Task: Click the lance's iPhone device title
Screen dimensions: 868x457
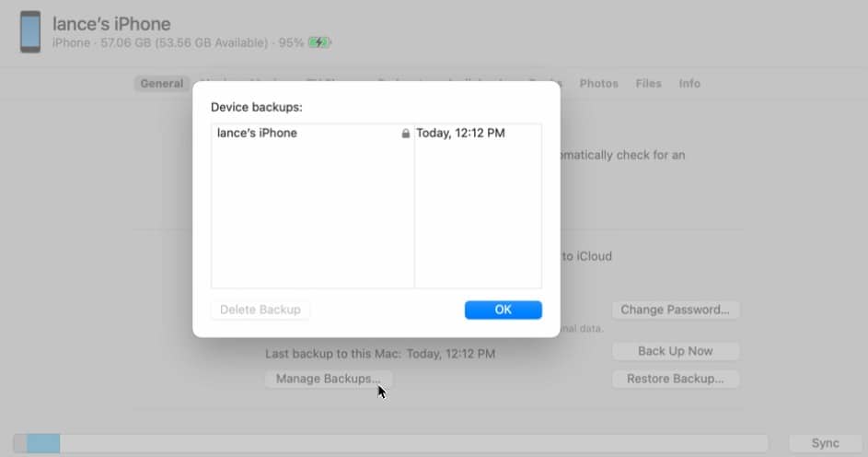Action: click(x=111, y=24)
